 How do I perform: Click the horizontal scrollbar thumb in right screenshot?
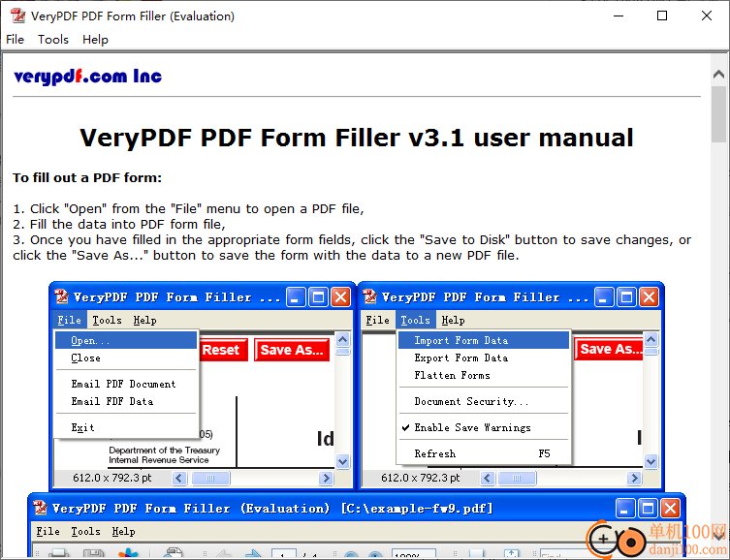[517, 479]
